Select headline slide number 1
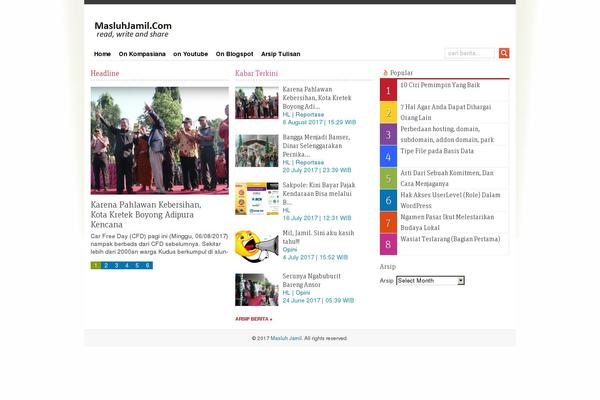600x400 pixels. [96, 265]
